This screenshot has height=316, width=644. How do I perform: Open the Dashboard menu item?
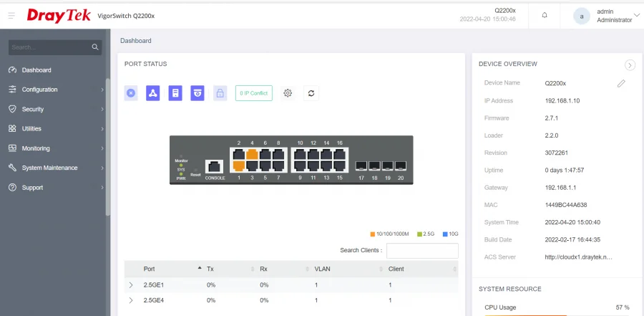coord(36,70)
